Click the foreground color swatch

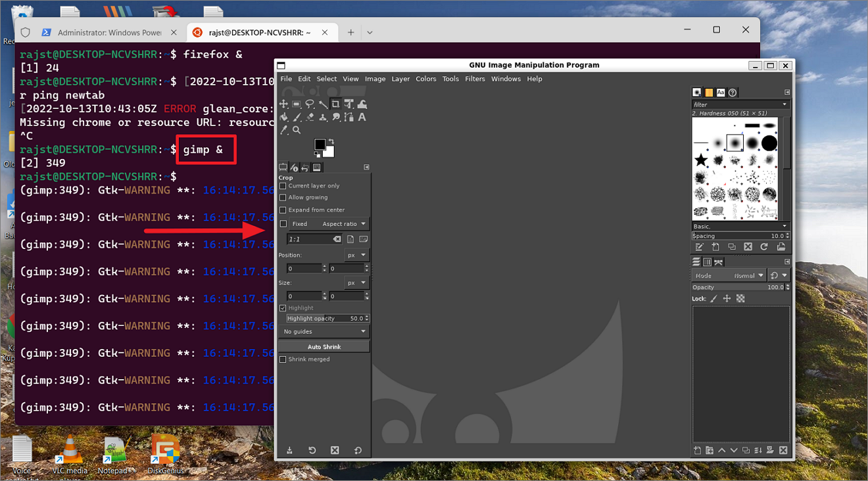point(320,145)
